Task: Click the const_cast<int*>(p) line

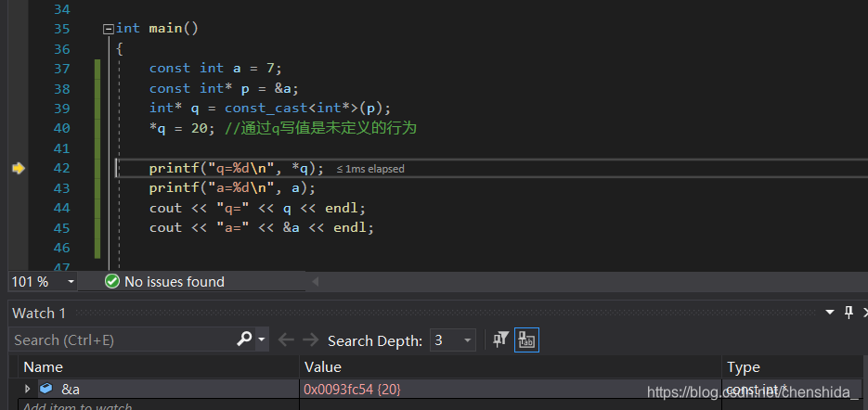Action: click(x=270, y=108)
